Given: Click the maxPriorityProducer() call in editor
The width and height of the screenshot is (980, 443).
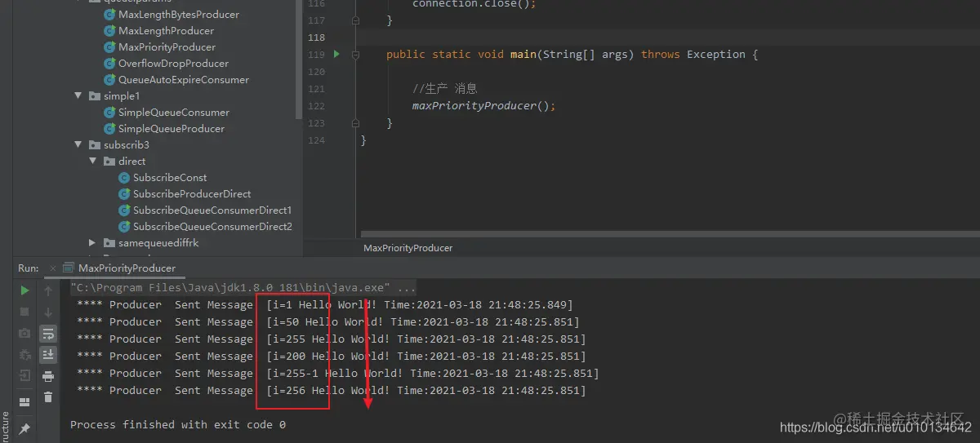Looking at the screenshot, I should click(x=483, y=106).
